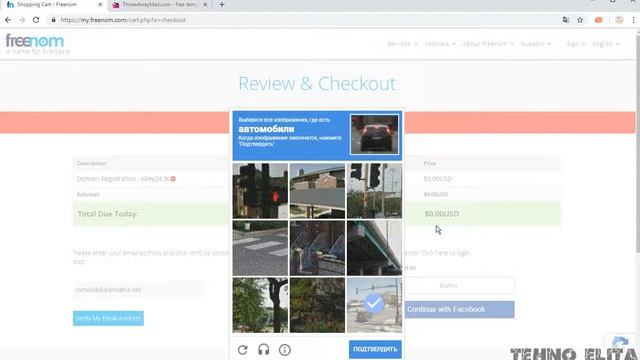Viewport: 640px width, 360px height.
Task: Get the audio captcha challenge
Action: 264,350
